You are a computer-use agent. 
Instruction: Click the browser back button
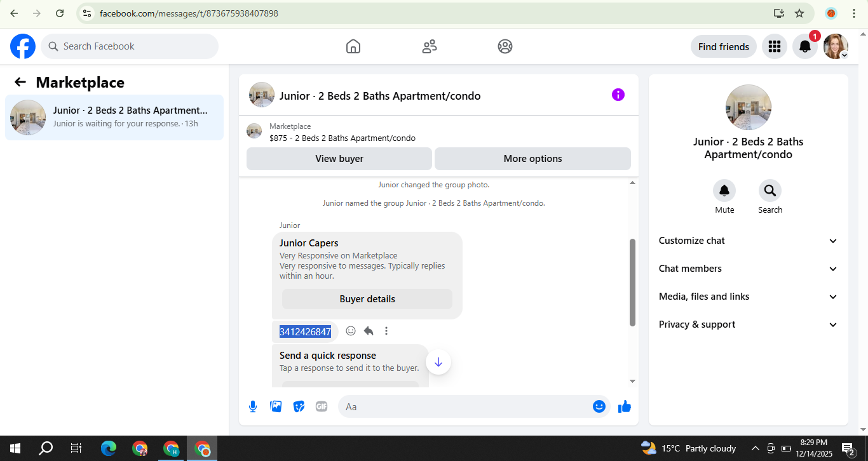(x=14, y=13)
